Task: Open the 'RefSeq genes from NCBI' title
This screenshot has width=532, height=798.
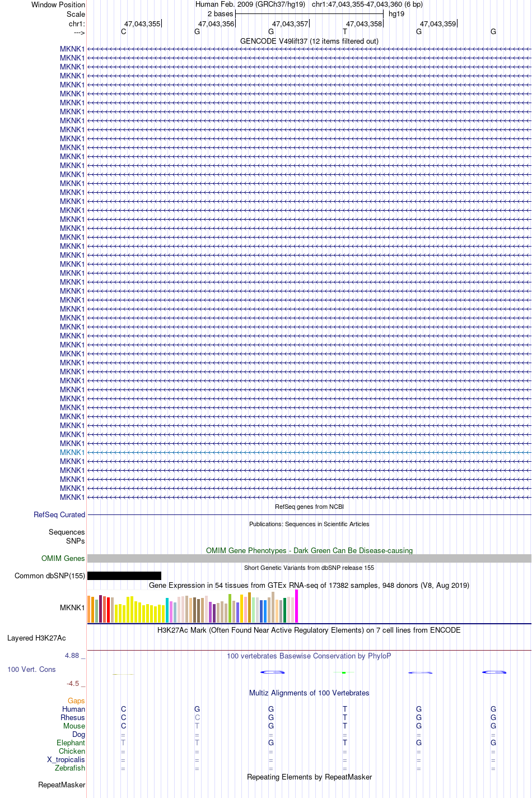Action: 309,507
